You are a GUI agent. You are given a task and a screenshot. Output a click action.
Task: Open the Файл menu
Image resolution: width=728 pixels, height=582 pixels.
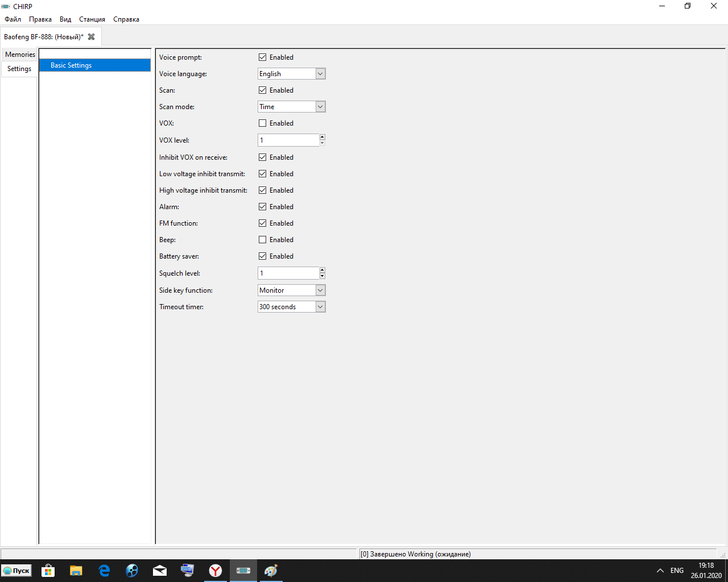click(x=13, y=19)
